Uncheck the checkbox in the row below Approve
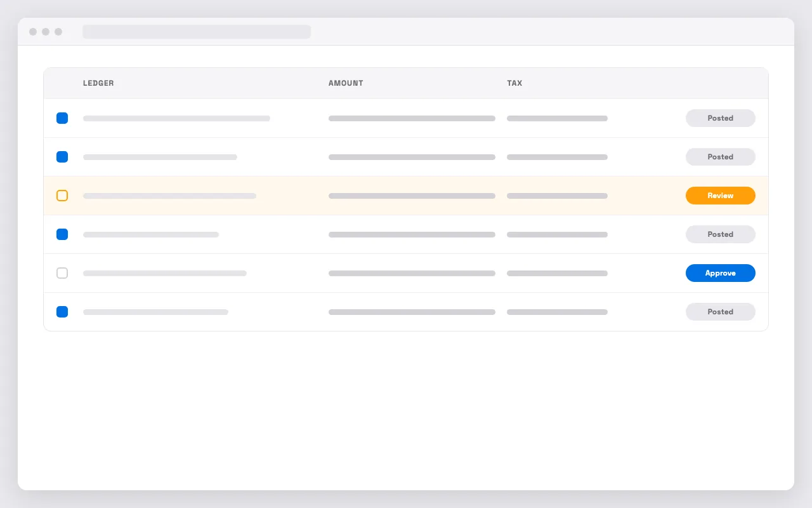Image resolution: width=812 pixels, height=508 pixels. click(x=62, y=312)
